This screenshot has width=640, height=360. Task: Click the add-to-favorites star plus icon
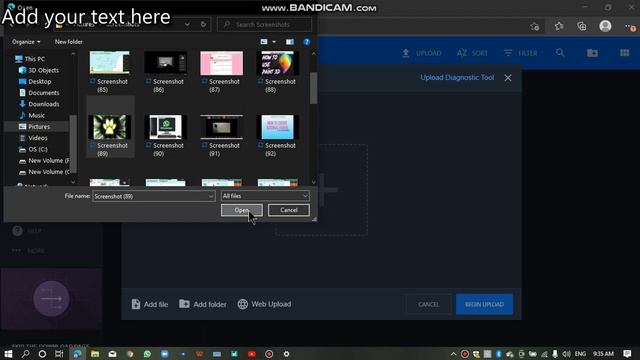(x=535, y=27)
